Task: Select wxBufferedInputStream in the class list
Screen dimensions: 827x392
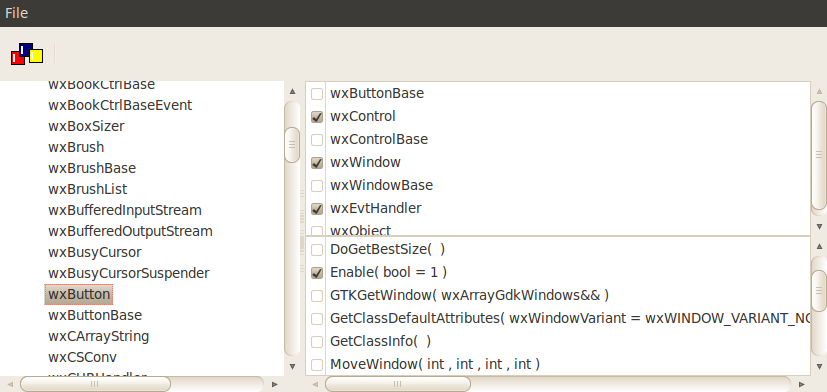Action: click(125, 210)
